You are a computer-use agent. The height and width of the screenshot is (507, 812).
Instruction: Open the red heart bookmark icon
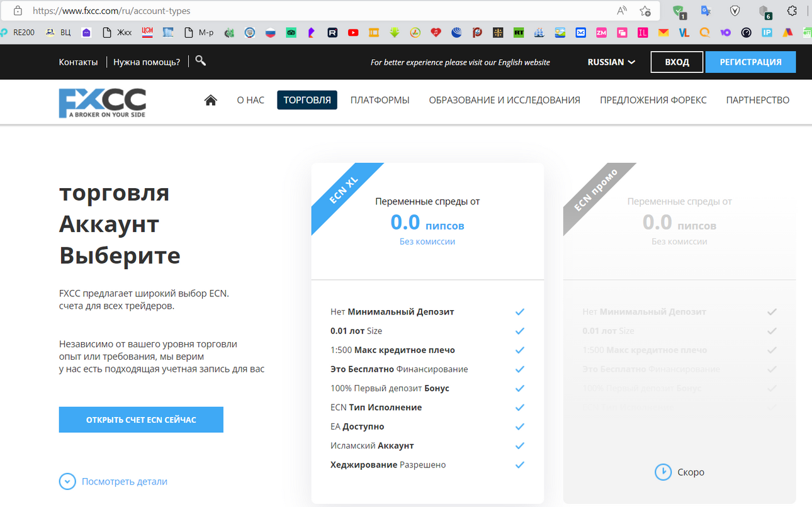coord(436,33)
